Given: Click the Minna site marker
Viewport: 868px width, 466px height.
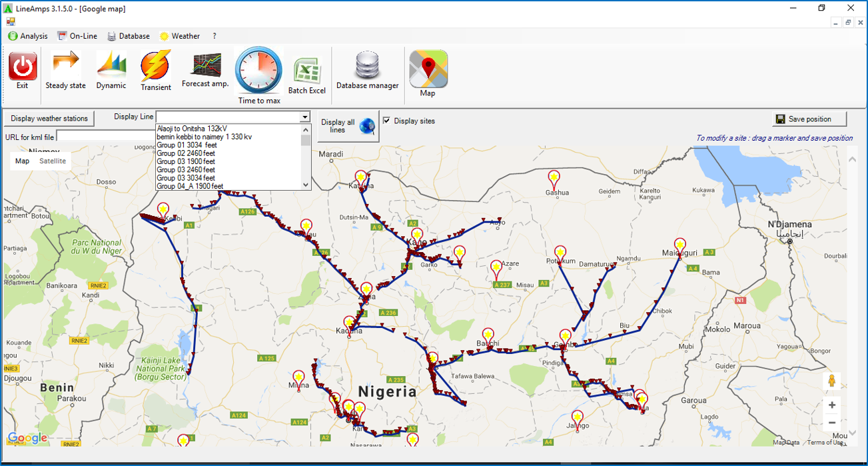Looking at the screenshot, I should [x=298, y=378].
